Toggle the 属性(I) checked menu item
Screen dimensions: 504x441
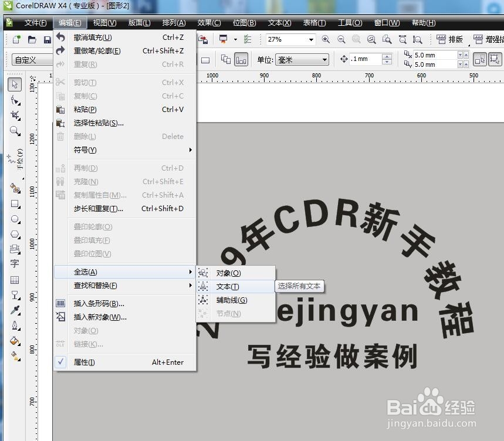[126, 362]
